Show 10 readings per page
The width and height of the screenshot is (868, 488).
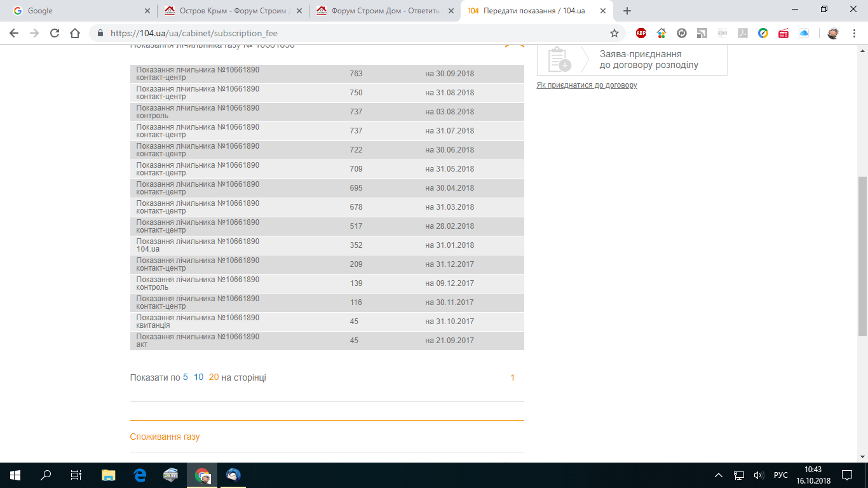click(198, 377)
